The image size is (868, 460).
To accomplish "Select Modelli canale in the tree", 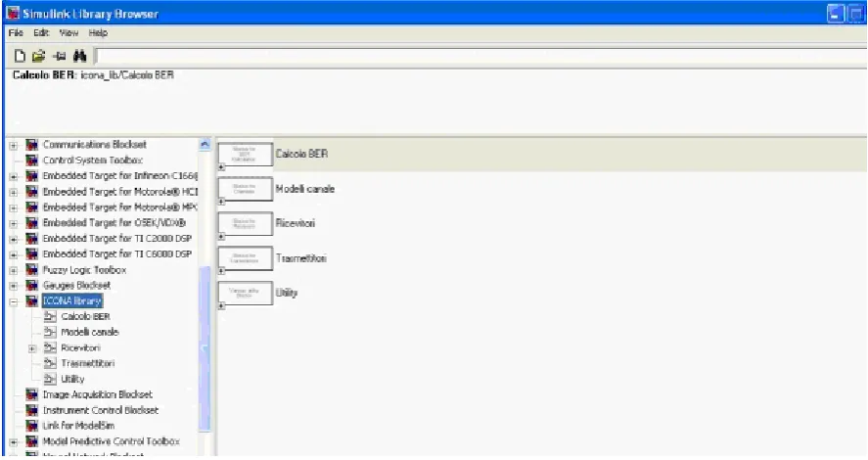I will [x=90, y=332].
